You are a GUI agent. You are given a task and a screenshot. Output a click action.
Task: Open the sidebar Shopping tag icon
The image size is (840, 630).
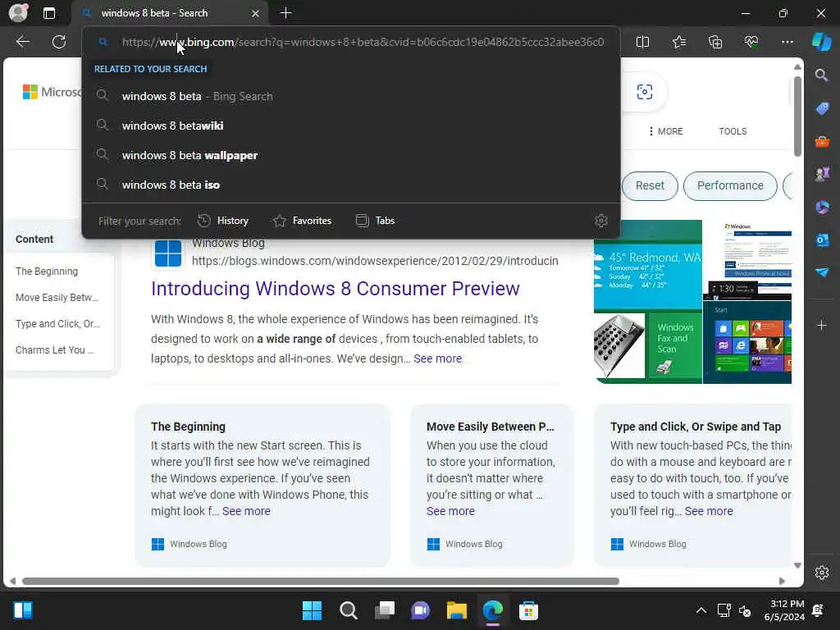point(822,108)
